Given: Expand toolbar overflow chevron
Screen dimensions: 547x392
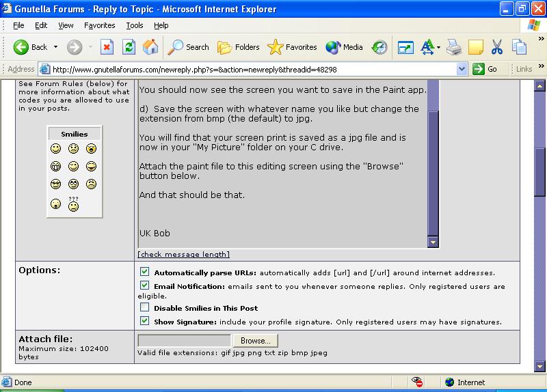Looking at the screenshot, I should pos(541,39).
